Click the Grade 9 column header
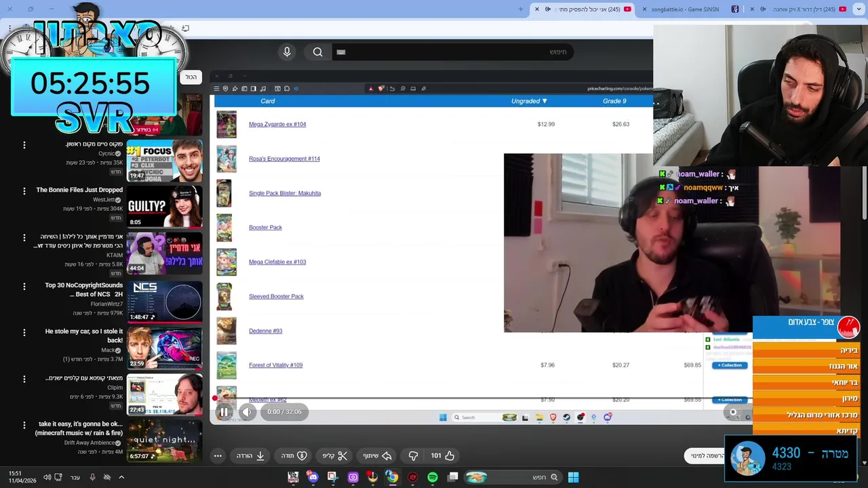This screenshot has height=488, width=868. 614,101
